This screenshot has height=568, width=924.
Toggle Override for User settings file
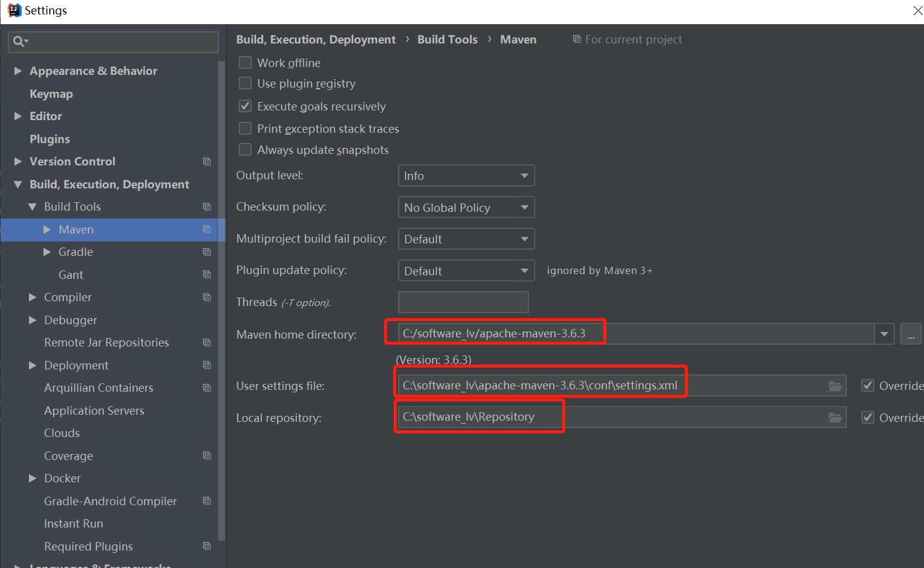868,386
